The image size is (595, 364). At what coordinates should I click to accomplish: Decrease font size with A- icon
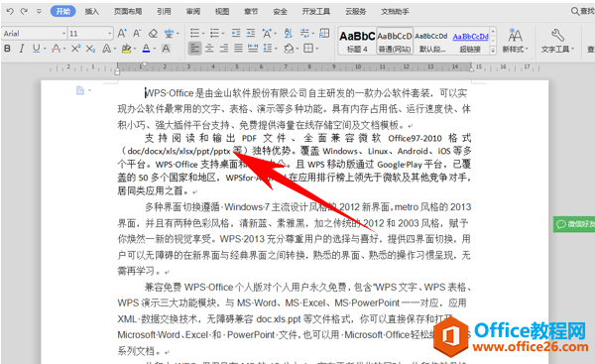[x=137, y=34]
